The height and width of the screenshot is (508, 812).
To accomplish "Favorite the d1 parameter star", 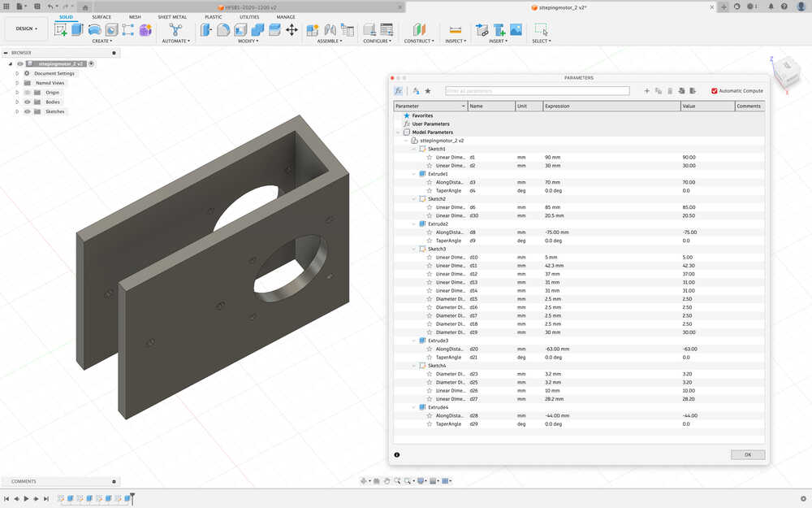I will [430, 157].
